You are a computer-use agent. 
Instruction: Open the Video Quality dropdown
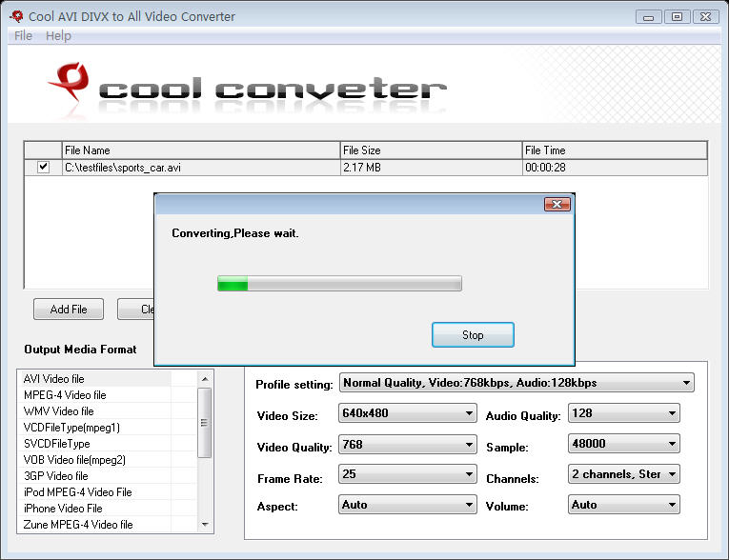click(x=407, y=445)
